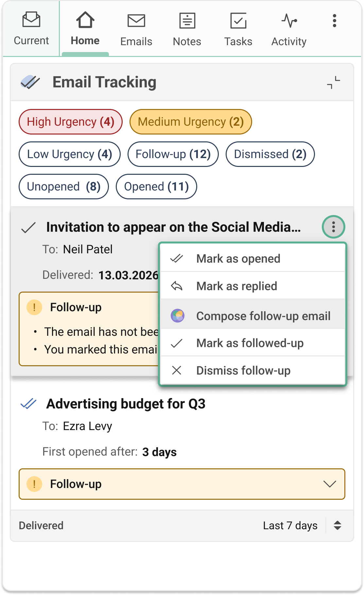Image resolution: width=364 pixels, height=595 pixels.
Task: Open the Activity pulse icon
Action: 289,21
